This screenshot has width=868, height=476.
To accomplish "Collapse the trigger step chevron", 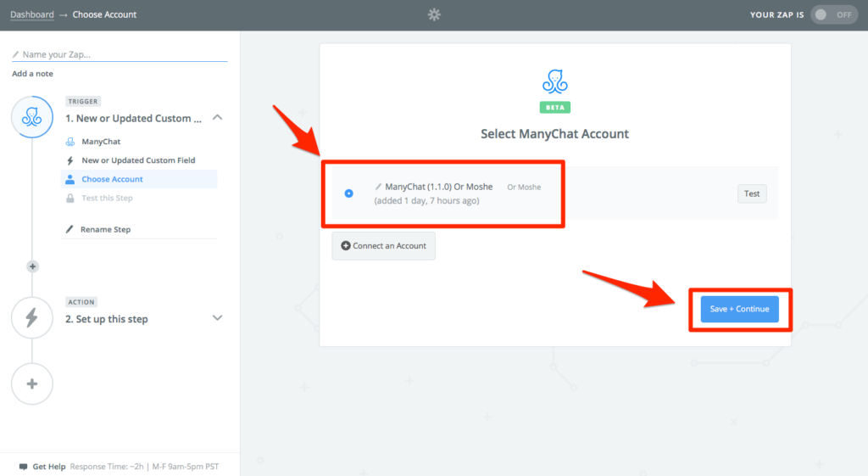I will [218, 117].
